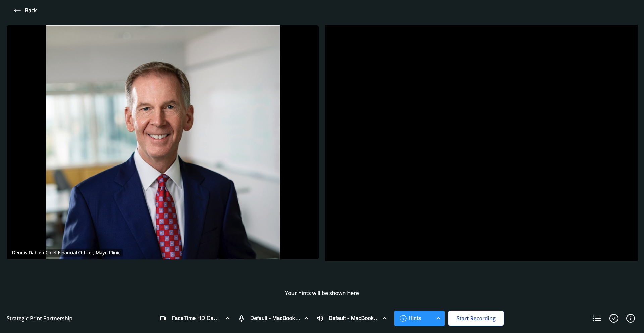Go back using the Back arrow

click(x=18, y=10)
